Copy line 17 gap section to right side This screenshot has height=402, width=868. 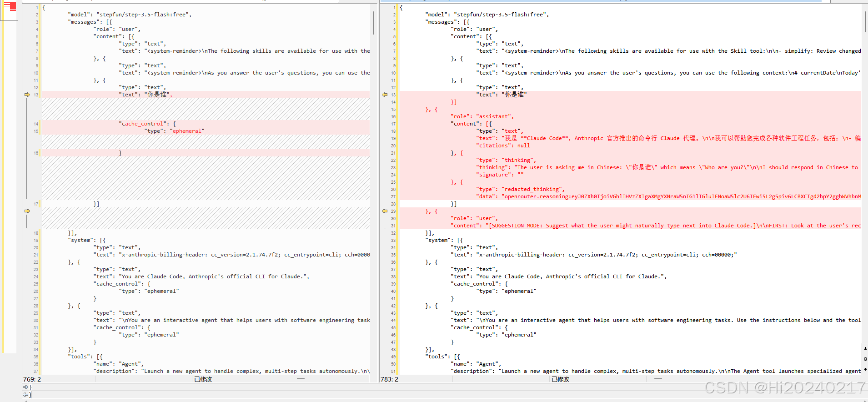[x=27, y=211]
